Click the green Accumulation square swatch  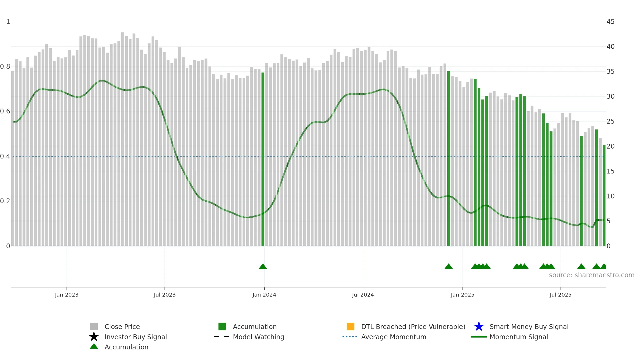tap(222, 326)
